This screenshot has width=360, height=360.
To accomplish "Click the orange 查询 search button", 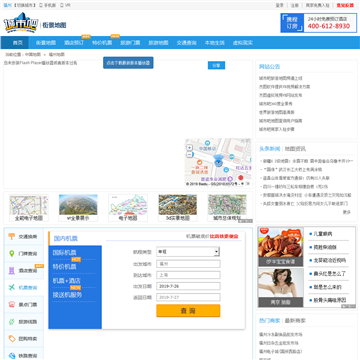I will (188, 311).
